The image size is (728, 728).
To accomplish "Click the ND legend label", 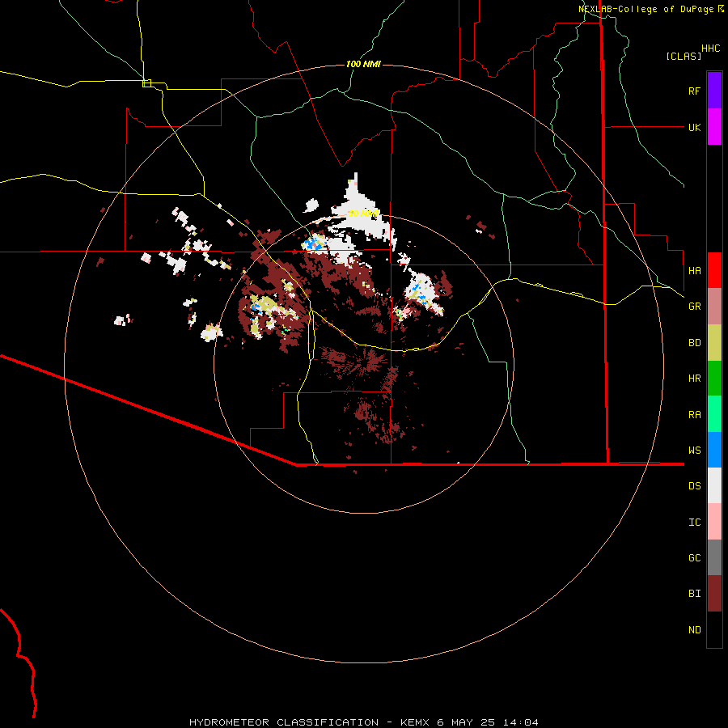I will (694, 629).
